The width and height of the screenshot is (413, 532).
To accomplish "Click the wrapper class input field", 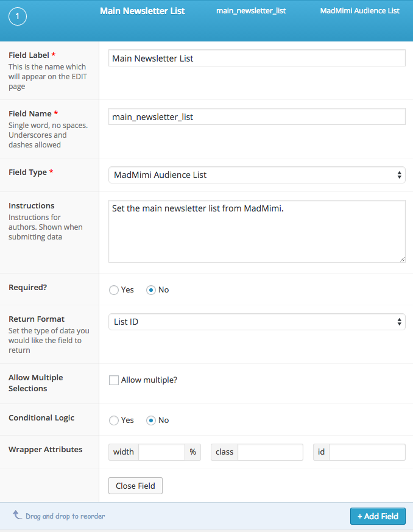I will point(270,452).
